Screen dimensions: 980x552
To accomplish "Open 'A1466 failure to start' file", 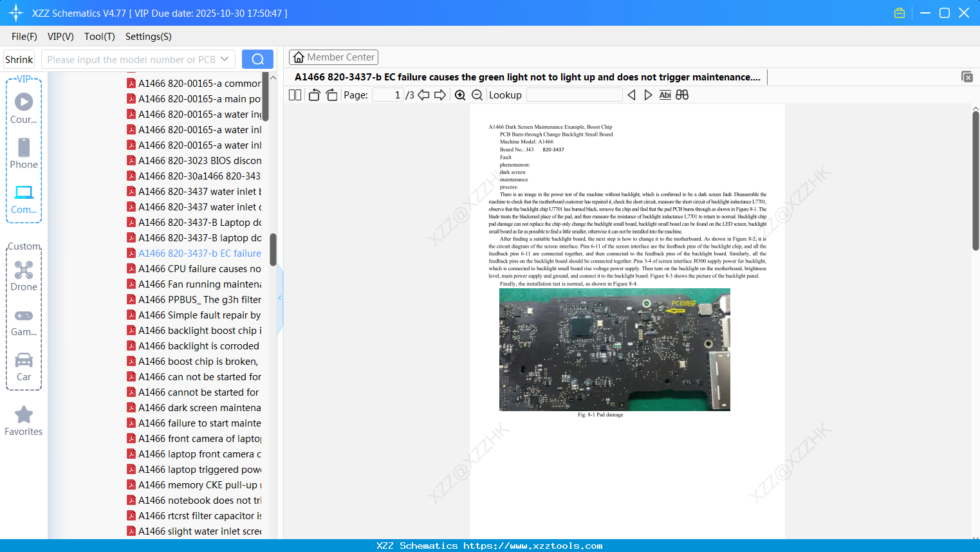I will 200,423.
